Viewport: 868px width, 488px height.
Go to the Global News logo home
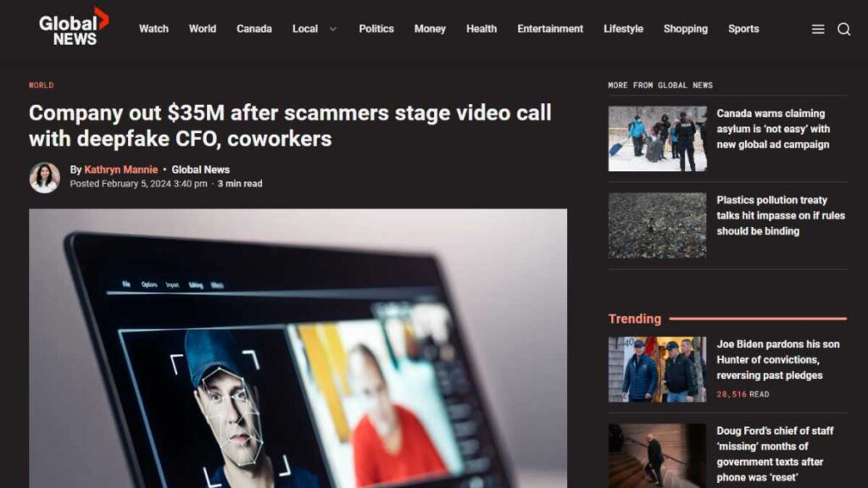pyautogui.click(x=74, y=26)
